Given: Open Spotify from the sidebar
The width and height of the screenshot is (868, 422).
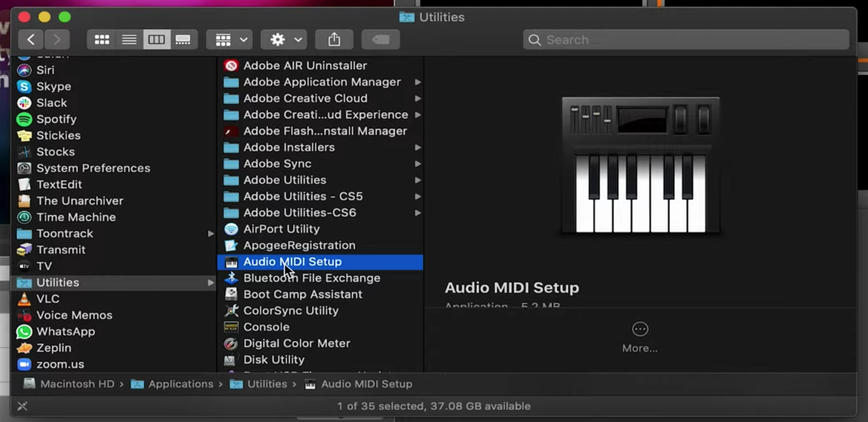Looking at the screenshot, I should pos(57,119).
